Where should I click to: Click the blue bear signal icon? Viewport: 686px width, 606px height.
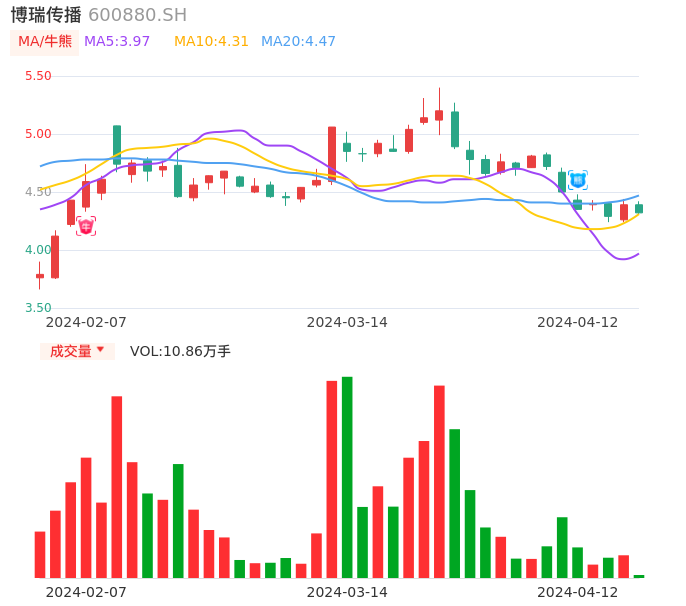coord(577,180)
